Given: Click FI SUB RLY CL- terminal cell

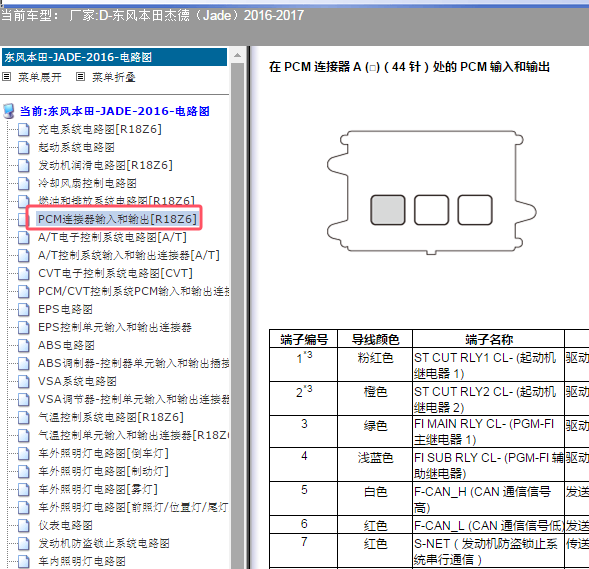Looking at the screenshot, I should coord(488,465).
